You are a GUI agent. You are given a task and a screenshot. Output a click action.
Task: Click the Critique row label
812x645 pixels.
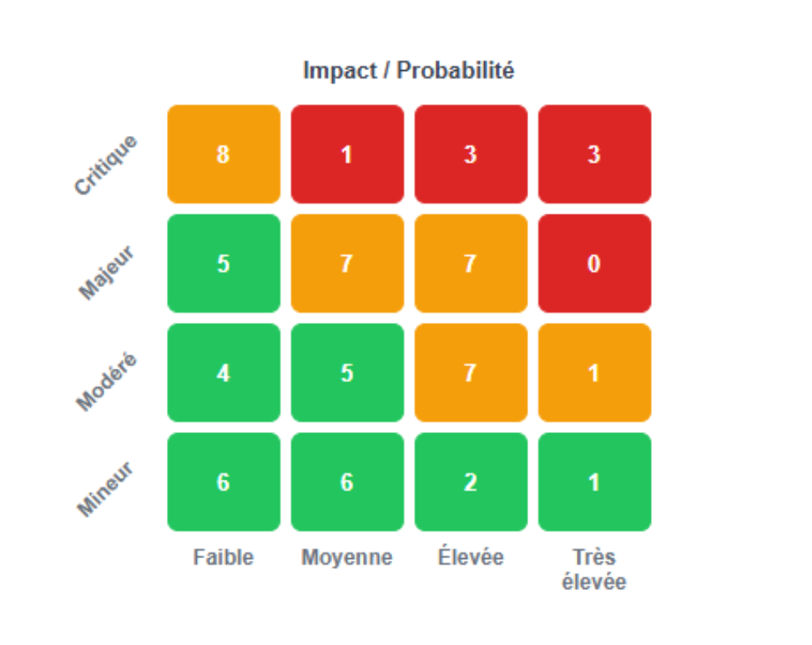(x=105, y=165)
